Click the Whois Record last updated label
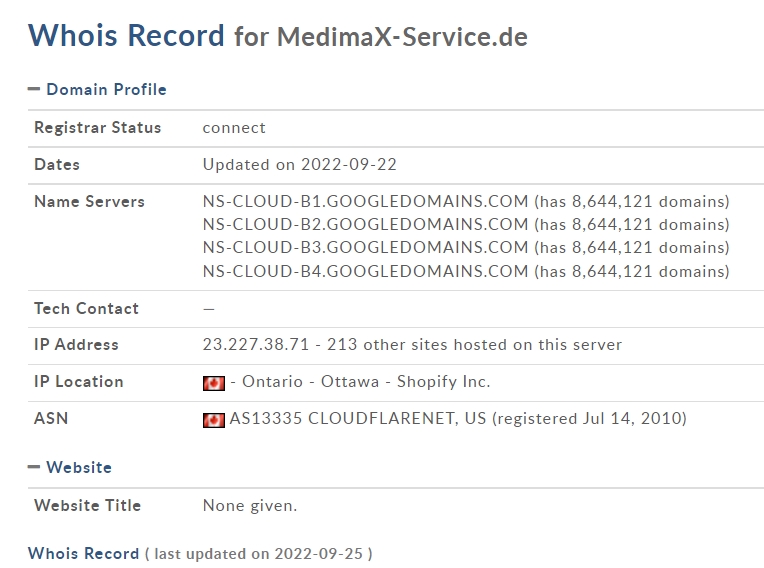This screenshot has height=568, width=764. pos(200,554)
